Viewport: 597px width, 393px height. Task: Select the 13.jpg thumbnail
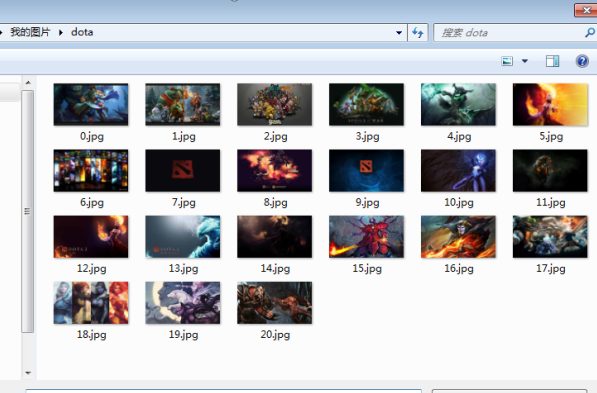point(183,236)
